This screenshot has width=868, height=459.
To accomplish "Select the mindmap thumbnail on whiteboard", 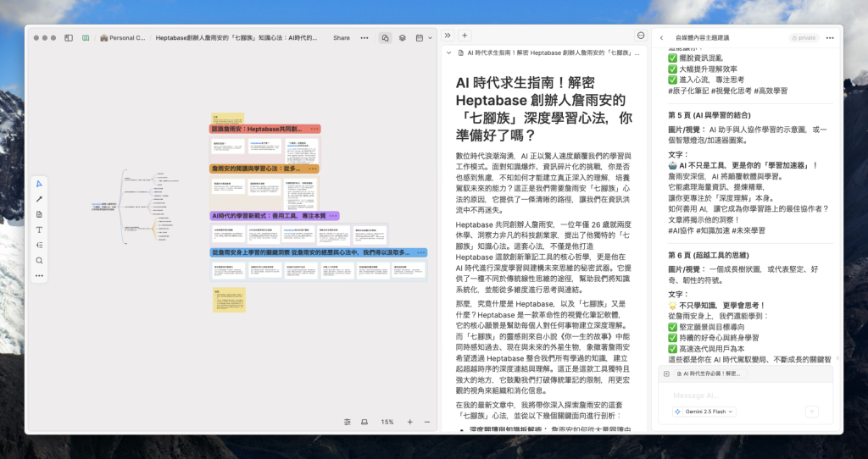I will click(136, 207).
